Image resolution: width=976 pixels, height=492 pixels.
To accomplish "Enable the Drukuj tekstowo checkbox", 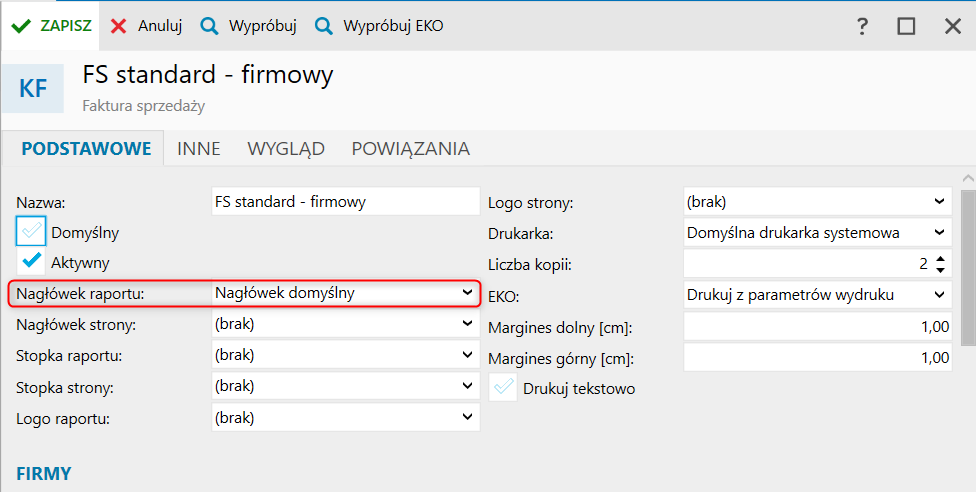I will point(503,388).
